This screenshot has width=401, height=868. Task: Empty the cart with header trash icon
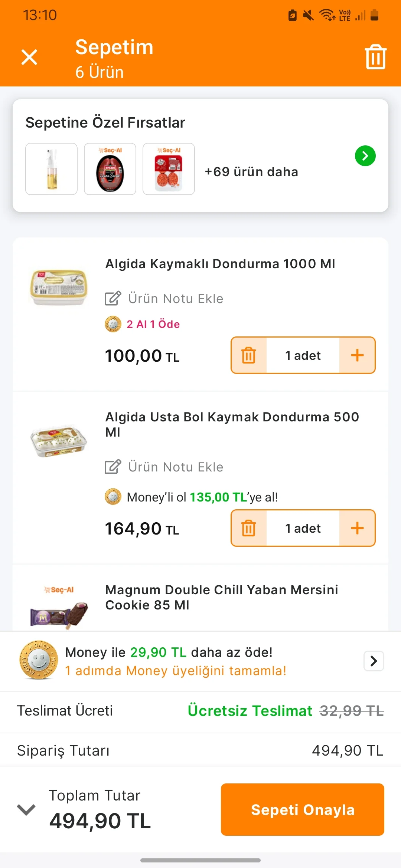tap(376, 57)
